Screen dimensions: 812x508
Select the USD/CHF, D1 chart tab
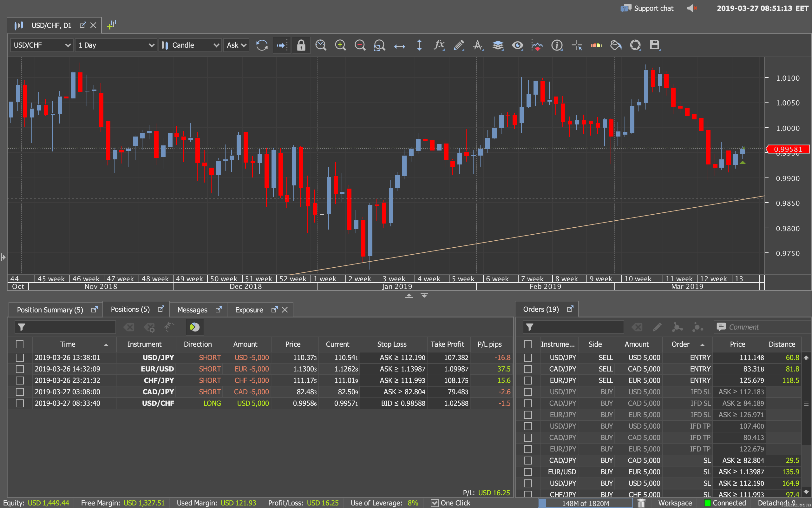point(51,25)
